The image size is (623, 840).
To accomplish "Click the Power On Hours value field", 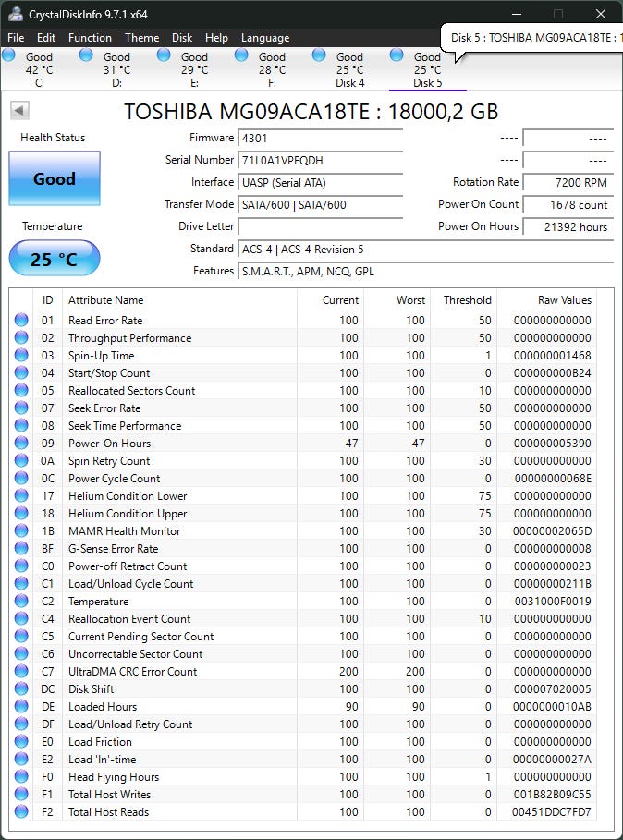I will coord(568,226).
